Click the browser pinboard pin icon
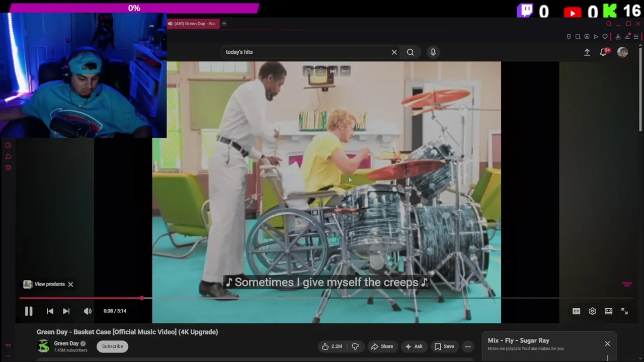 click(x=569, y=37)
